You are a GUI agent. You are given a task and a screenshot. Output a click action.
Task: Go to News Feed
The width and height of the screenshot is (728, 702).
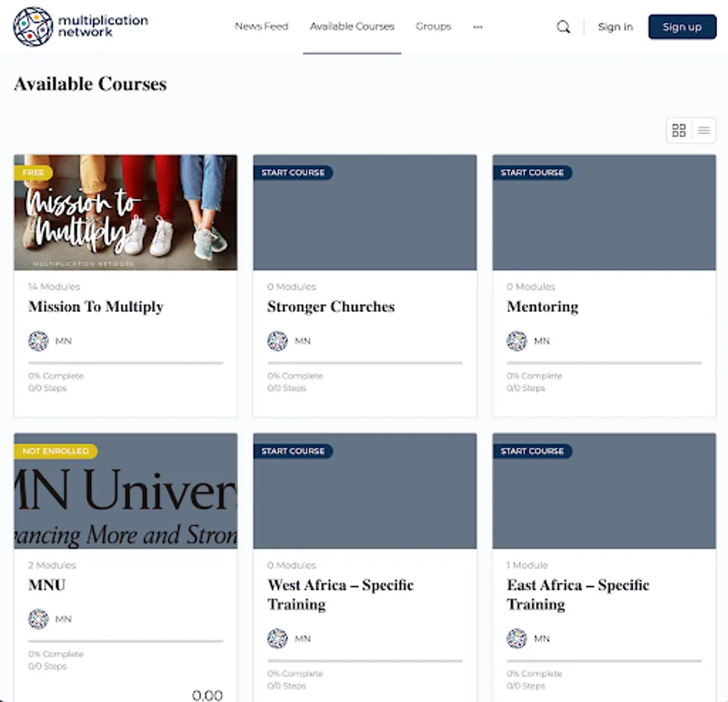point(261,27)
